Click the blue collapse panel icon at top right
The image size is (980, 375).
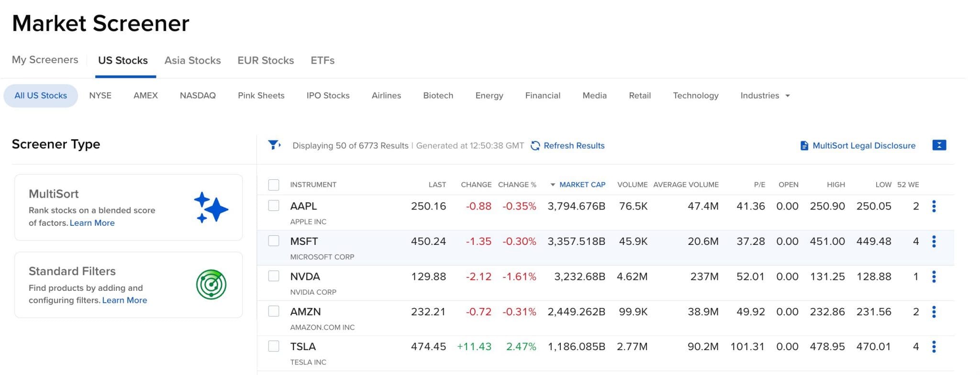pyautogui.click(x=939, y=145)
